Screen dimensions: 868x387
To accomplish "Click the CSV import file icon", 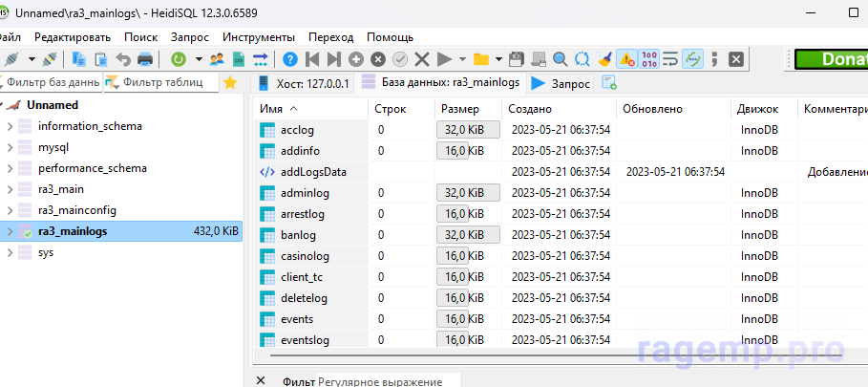I will 239,58.
